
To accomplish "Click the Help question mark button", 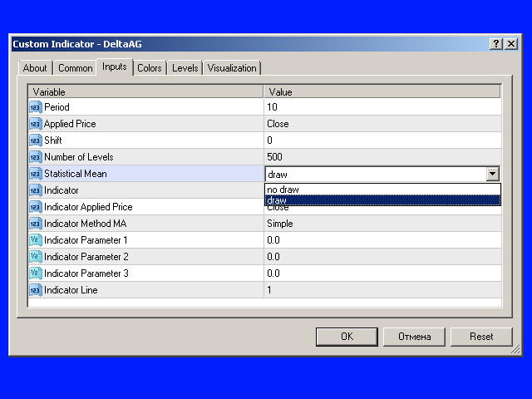I will [x=495, y=44].
